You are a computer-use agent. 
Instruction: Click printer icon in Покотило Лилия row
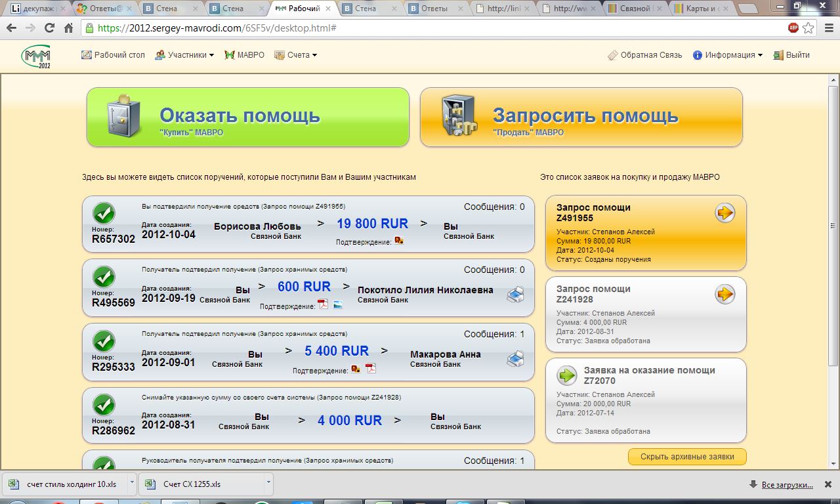point(515,295)
